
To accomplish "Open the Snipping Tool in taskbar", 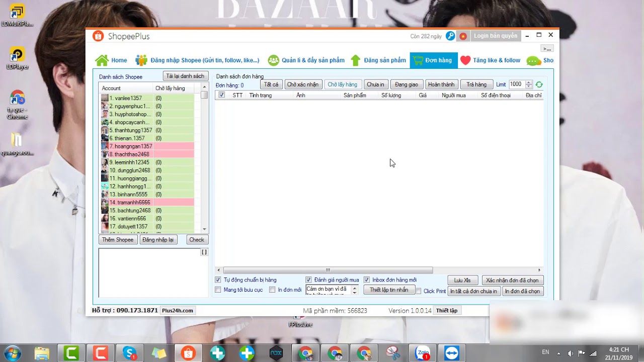I will click(x=393, y=353).
